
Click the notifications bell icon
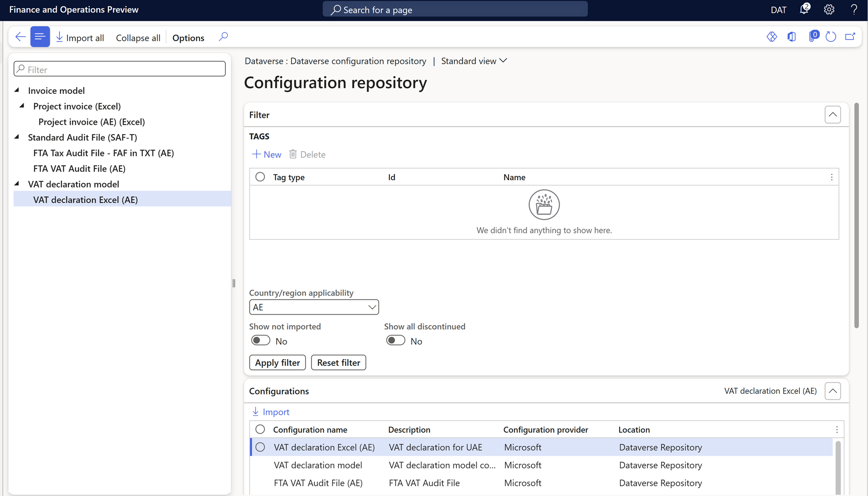point(804,9)
